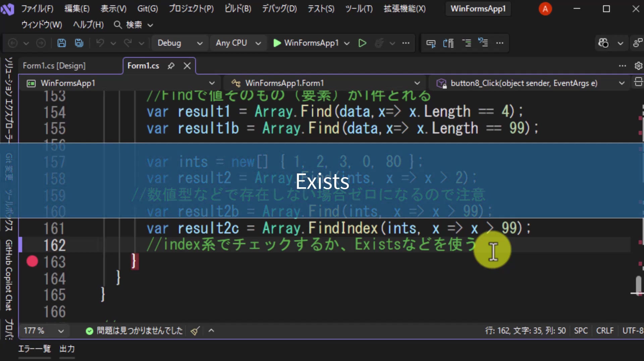Screen dimensions: 644x361
Task: Open the 出力 panel tab
Action: 67,349
